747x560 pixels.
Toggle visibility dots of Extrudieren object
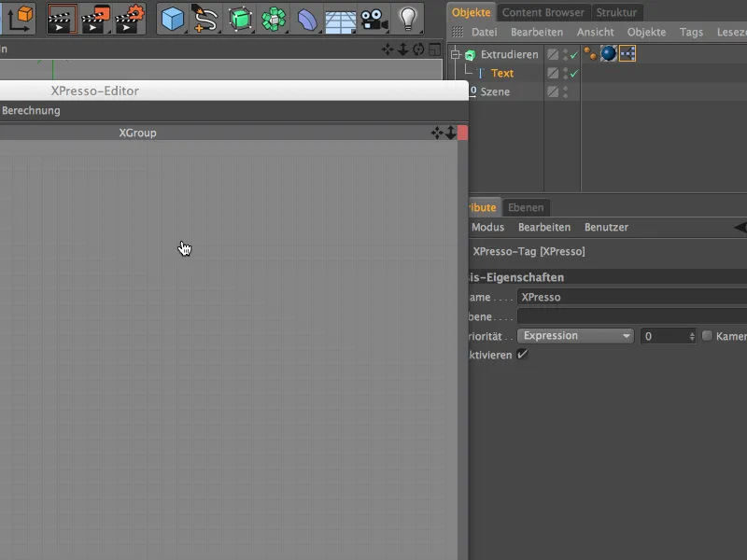566,55
